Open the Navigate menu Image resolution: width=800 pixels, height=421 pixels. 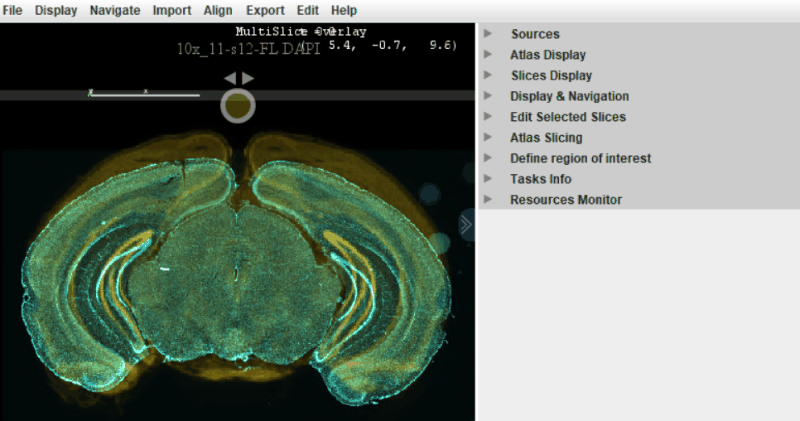pyautogui.click(x=115, y=10)
